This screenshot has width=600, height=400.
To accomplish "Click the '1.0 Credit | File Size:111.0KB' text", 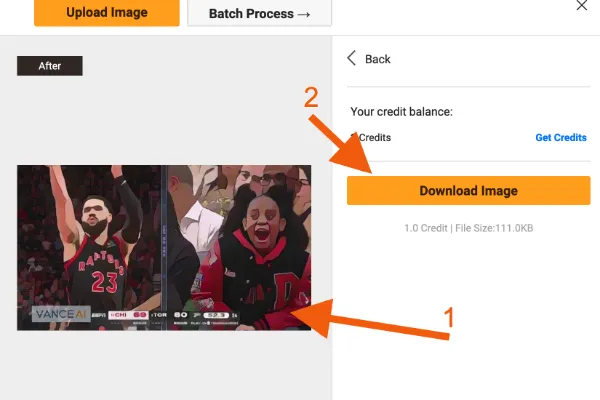I will [468, 228].
